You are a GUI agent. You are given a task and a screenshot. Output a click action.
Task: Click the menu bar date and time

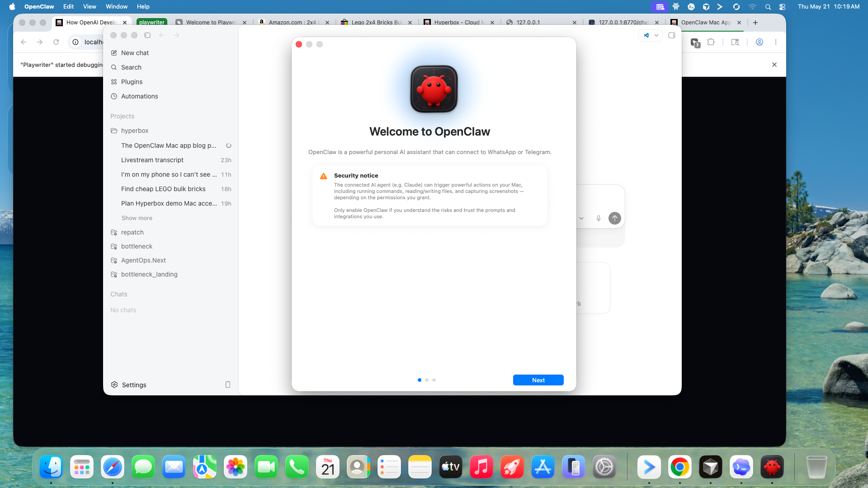tap(829, 7)
